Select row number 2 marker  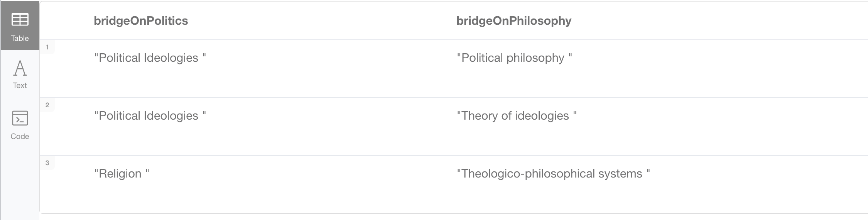click(x=47, y=105)
